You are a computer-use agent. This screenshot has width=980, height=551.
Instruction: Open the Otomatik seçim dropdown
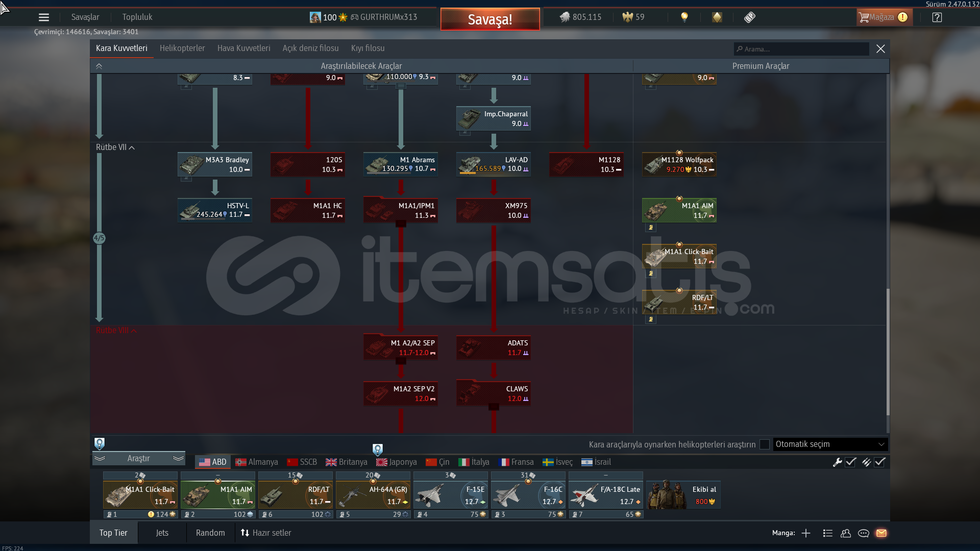(x=830, y=444)
